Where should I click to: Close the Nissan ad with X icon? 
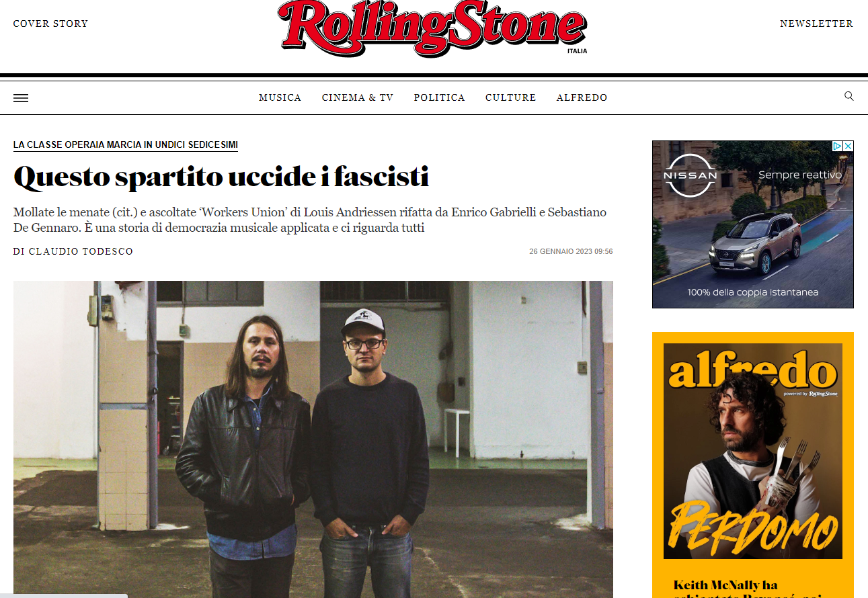849,146
